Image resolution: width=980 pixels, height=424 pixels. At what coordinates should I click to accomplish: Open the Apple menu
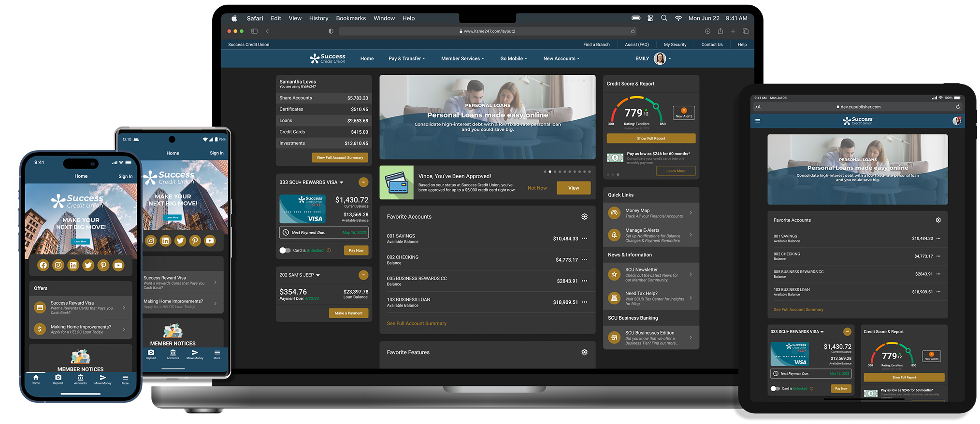point(234,18)
